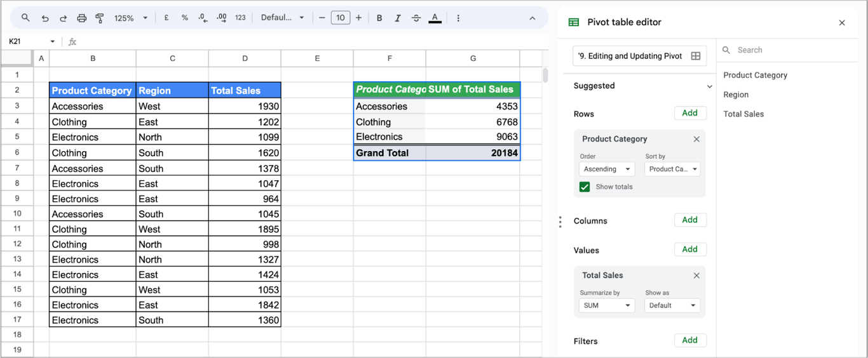Open the toolbar's three-dot more options
868x358 pixels.
458,18
